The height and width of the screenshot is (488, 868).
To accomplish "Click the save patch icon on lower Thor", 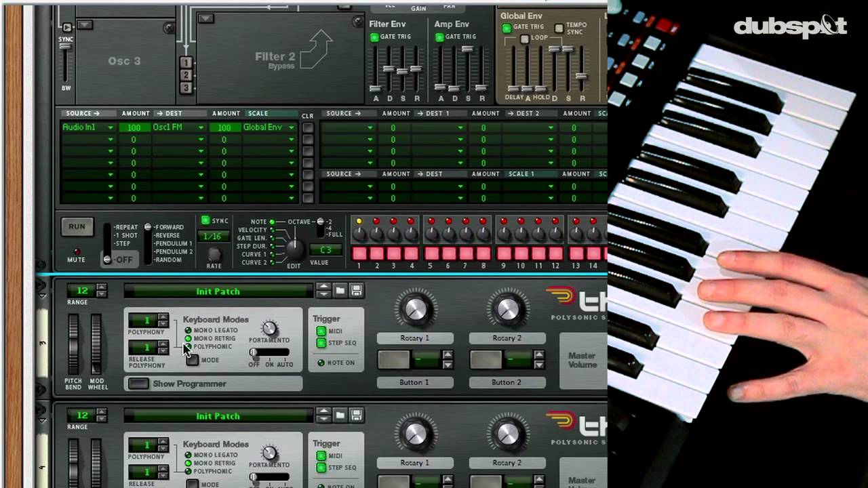I will [x=356, y=415].
